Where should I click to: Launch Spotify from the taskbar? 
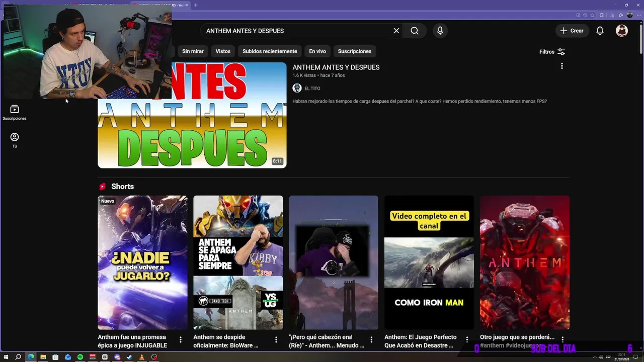click(80, 357)
